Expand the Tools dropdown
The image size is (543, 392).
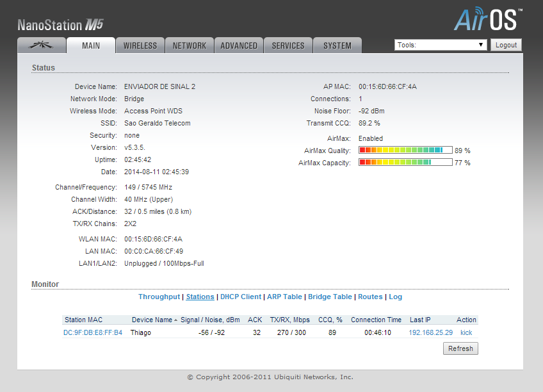[441, 45]
